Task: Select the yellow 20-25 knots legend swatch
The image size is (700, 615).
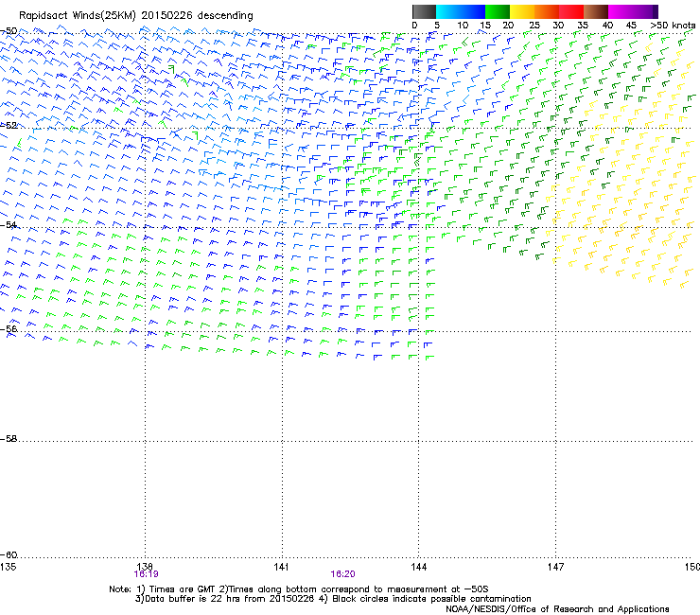Action: click(x=522, y=11)
